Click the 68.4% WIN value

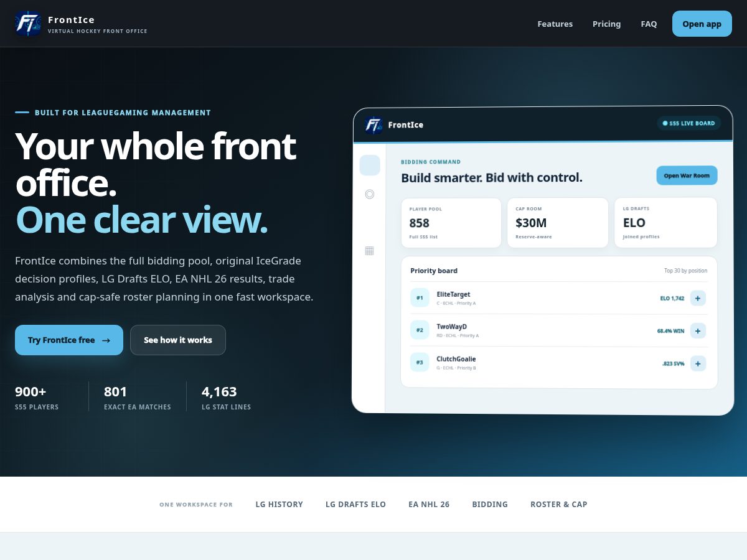[670, 331]
